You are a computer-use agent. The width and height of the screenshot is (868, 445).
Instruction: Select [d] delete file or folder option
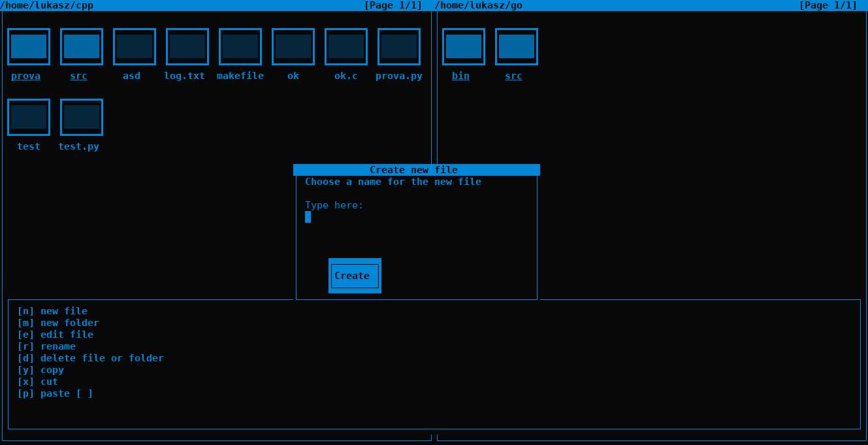click(x=91, y=357)
